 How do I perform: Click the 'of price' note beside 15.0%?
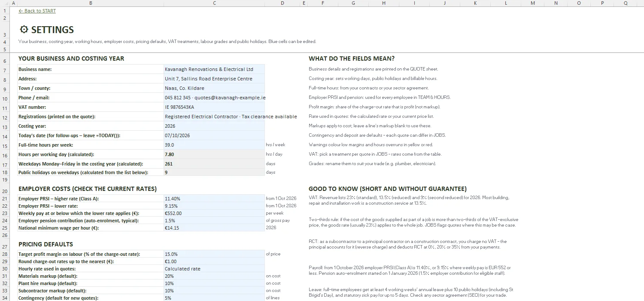coord(273,254)
